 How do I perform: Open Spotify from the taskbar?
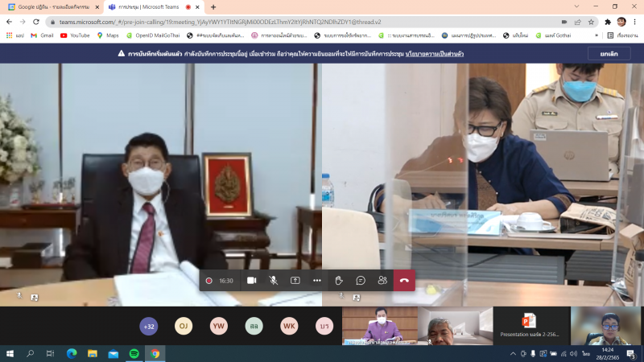coord(134,353)
